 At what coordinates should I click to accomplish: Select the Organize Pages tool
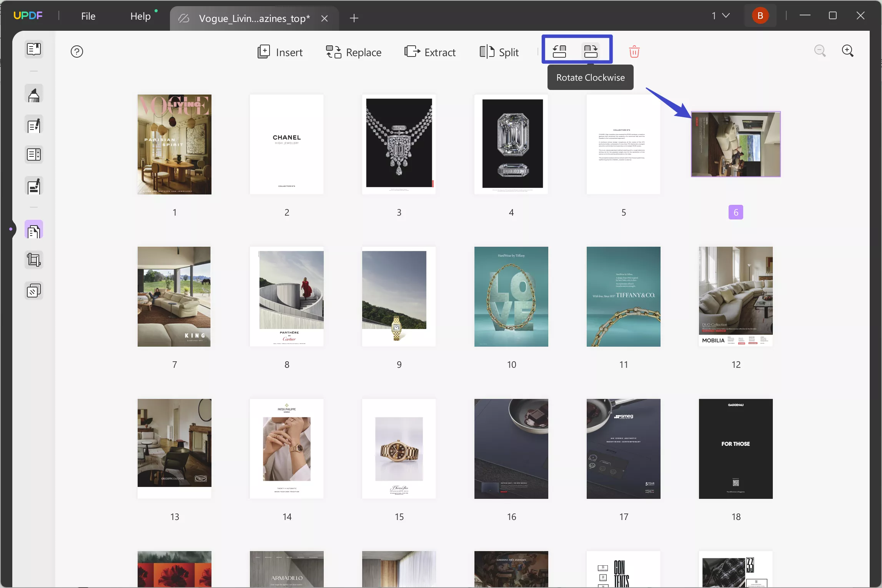pos(34,230)
